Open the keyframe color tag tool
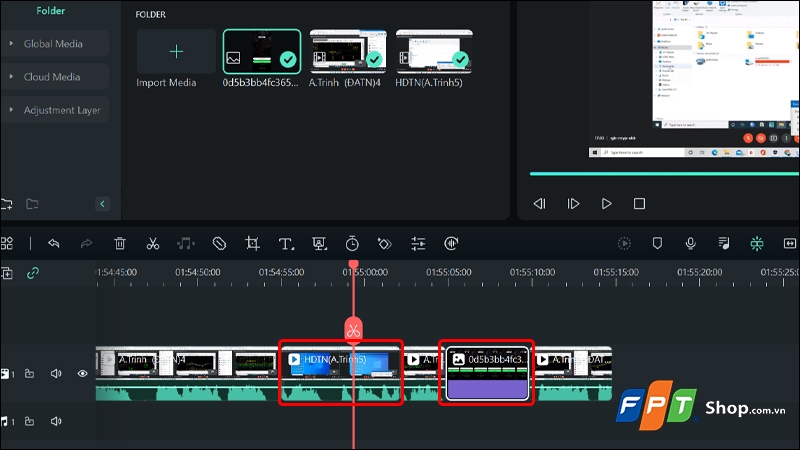Screen dimensions: 800x450 click(x=385, y=244)
